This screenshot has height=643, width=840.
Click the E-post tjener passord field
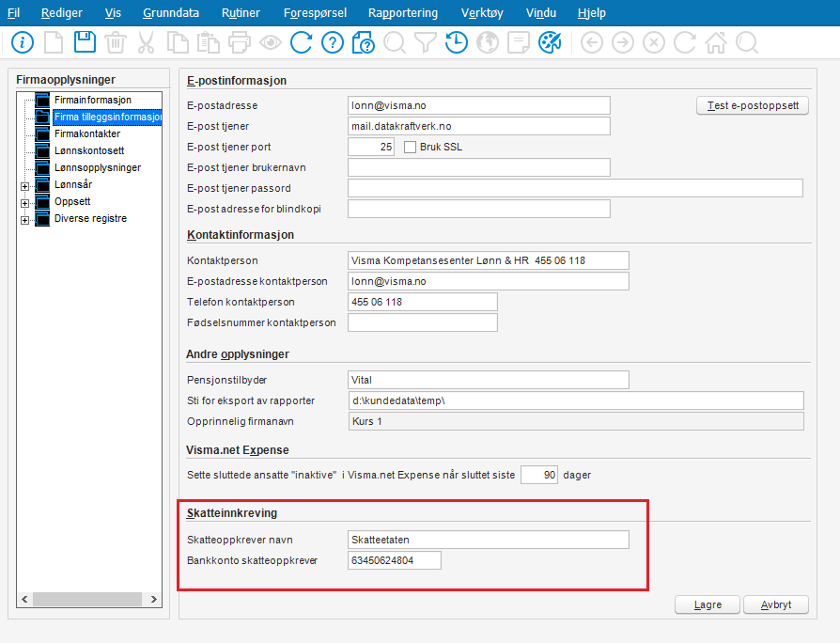pos(575,188)
